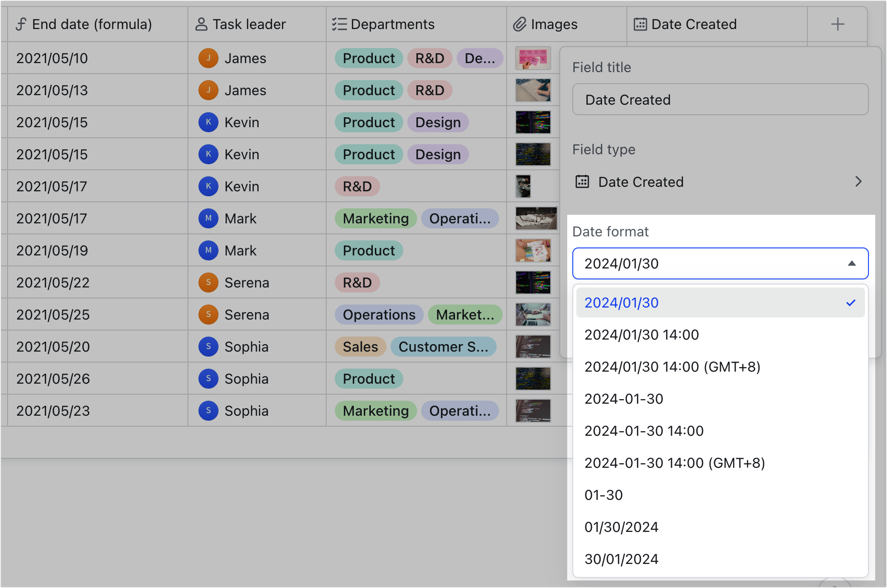Click the paperclip icon in Images header
887x588 pixels.
(x=520, y=24)
